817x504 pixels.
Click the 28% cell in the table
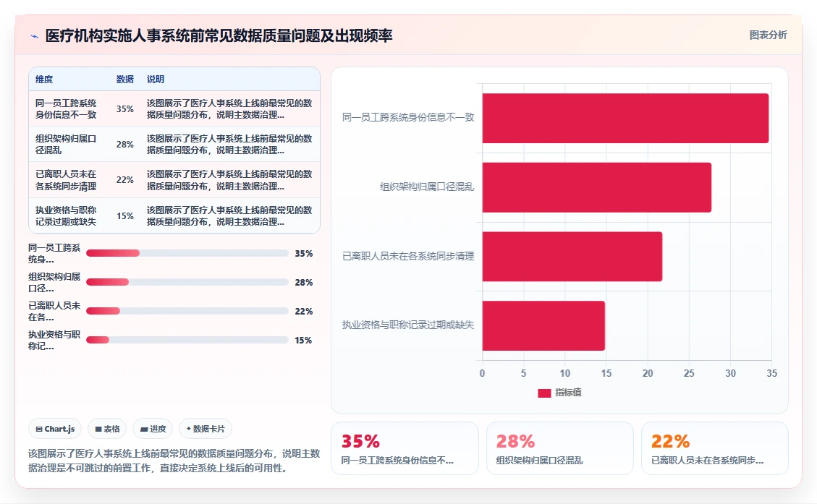point(125,144)
